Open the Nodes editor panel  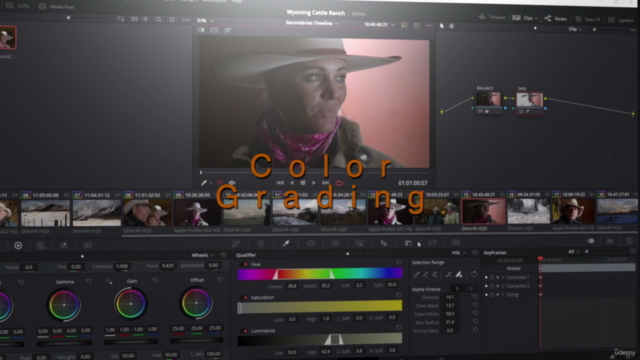coord(556,18)
